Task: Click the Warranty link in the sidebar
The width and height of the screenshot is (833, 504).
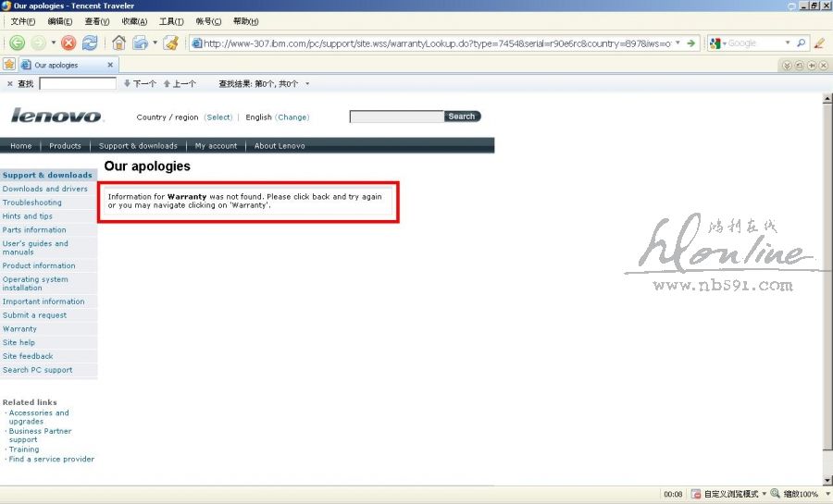Action: [x=19, y=328]
